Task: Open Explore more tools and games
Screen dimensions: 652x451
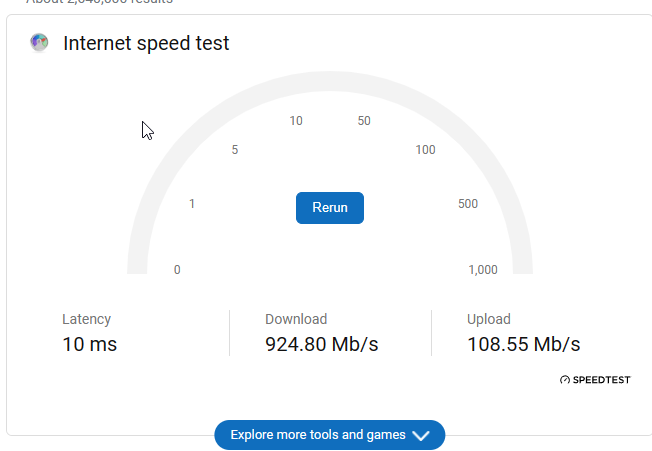Action: (x=330, y=435)
